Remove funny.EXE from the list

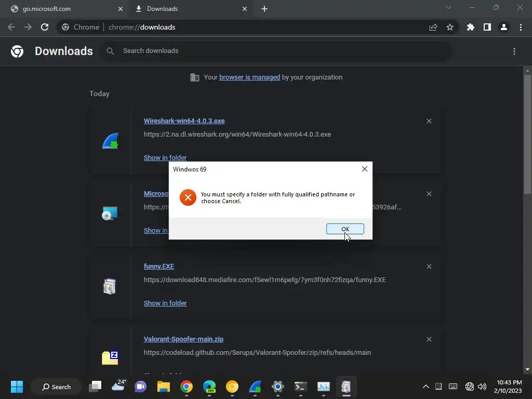point(429,267)
